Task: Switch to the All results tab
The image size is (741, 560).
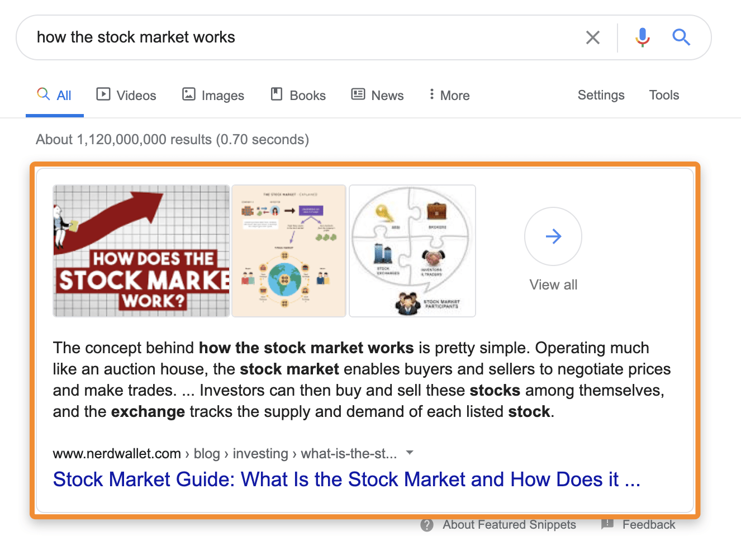Action: (55, 95)
